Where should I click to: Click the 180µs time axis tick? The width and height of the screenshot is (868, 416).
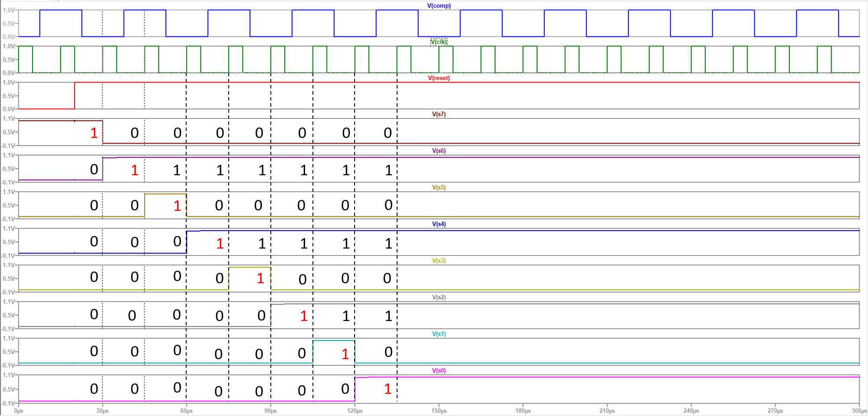(x=523, y=410)
